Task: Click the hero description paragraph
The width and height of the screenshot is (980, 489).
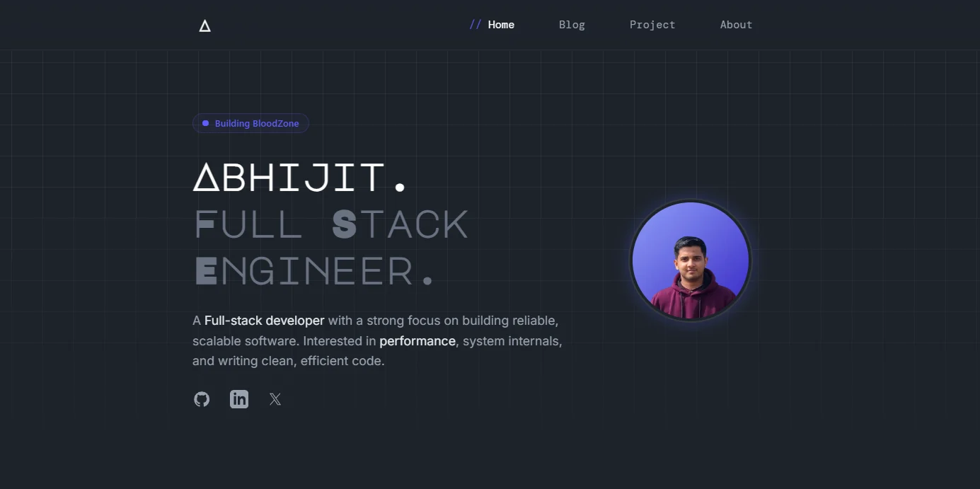Action: 377,340
